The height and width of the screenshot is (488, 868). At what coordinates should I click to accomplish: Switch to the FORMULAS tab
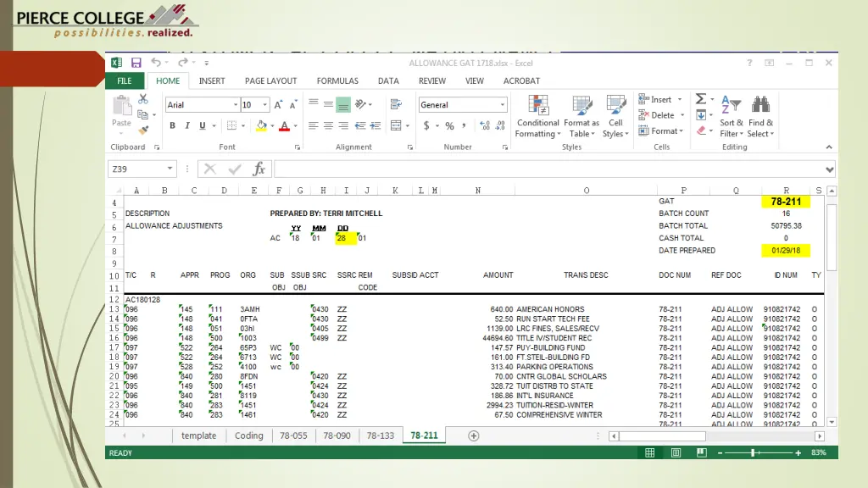click(x=337, y=80)
